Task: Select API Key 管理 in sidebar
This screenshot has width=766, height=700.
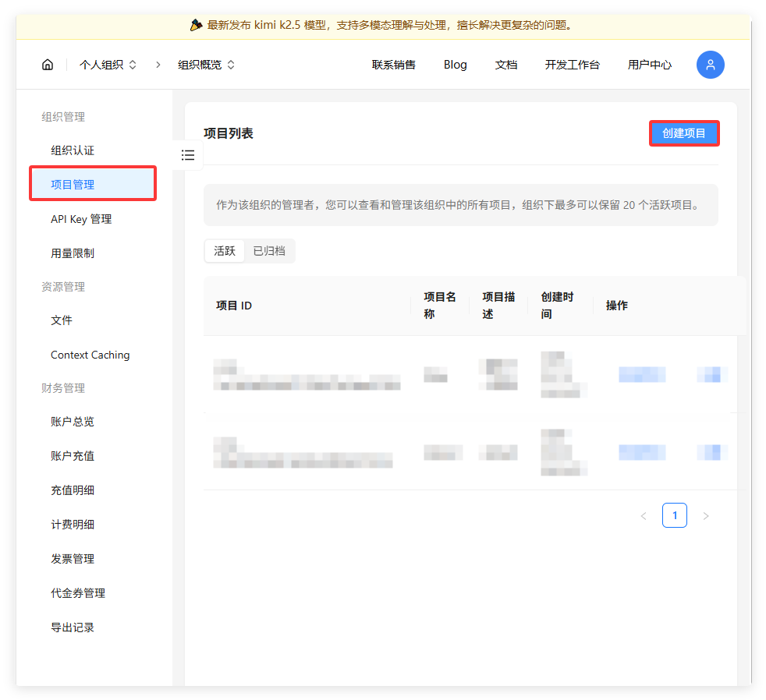Action: pyautogui.click(x=81, y=219)
